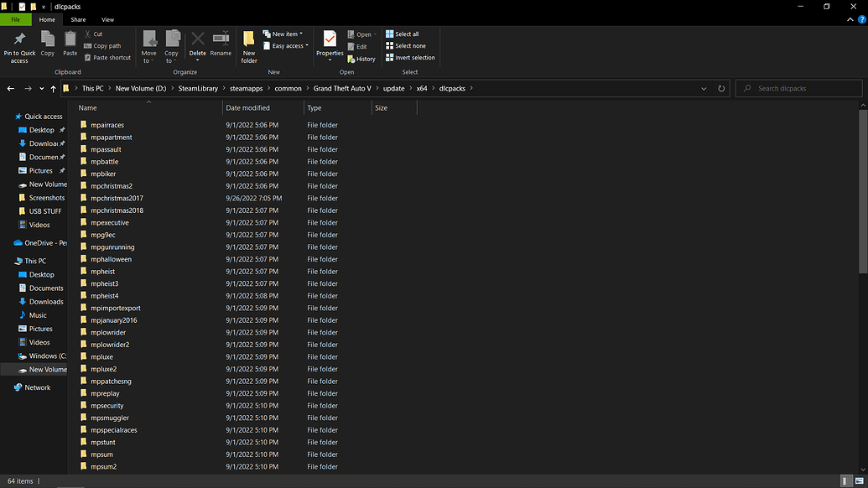
Task: Select the mpgunrunning folder
Action: [112, 247]
